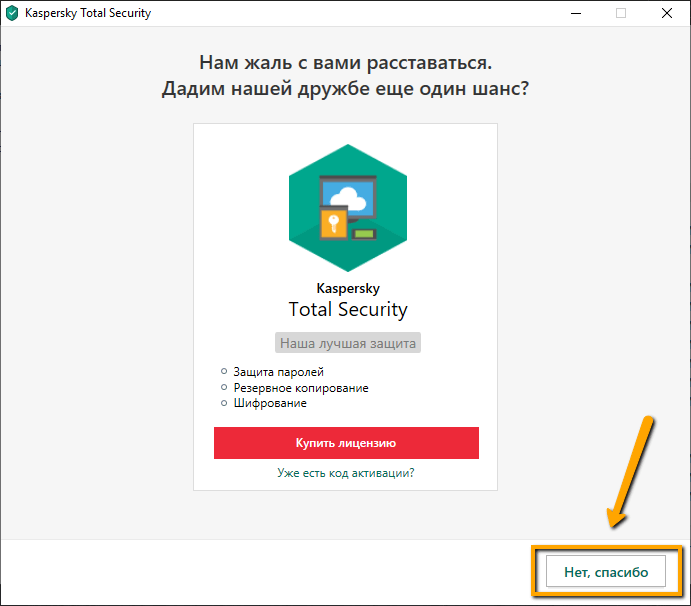Click the heading "Дадим нашей дружбе еще один шанс?"
This screenshot has height=606, width=691.
[x=345, y=89]
